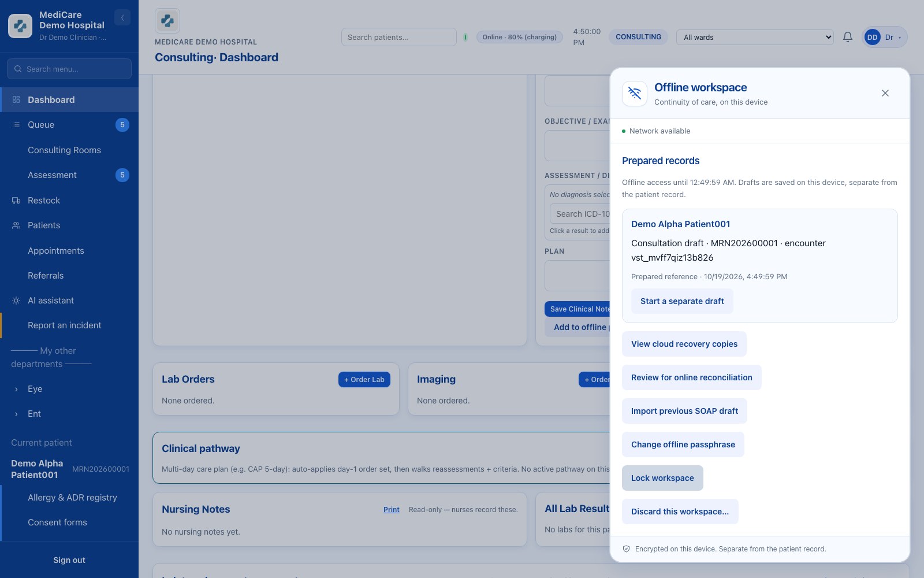924x578 pixels.
Task: Click the CONSULTING badge
Action: coord(638,37)
